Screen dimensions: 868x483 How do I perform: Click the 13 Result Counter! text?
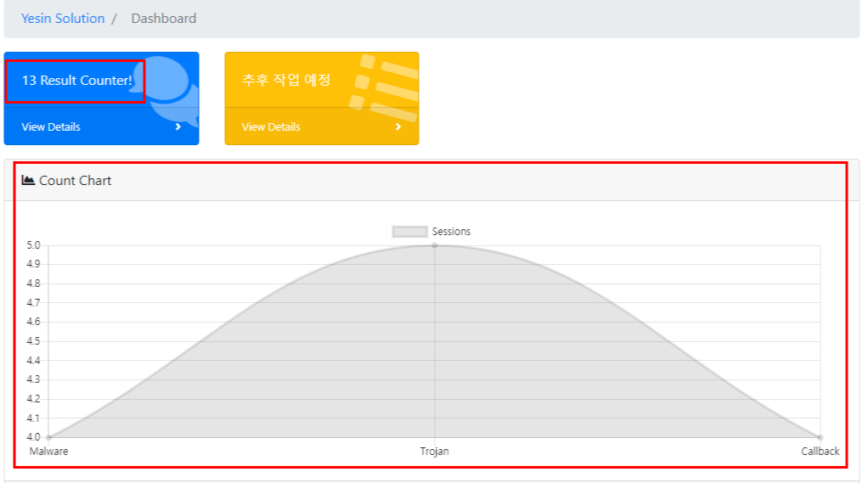coord(77,81)
